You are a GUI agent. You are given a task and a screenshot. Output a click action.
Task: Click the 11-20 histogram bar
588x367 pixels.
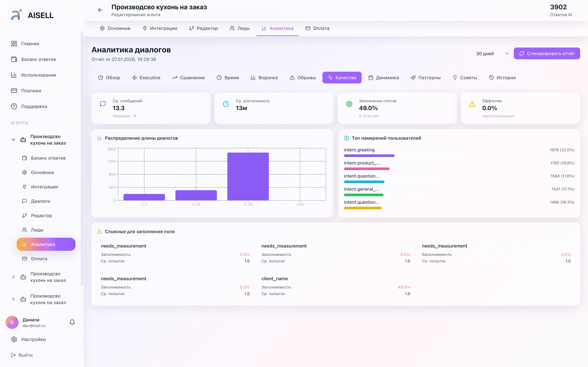248,176
